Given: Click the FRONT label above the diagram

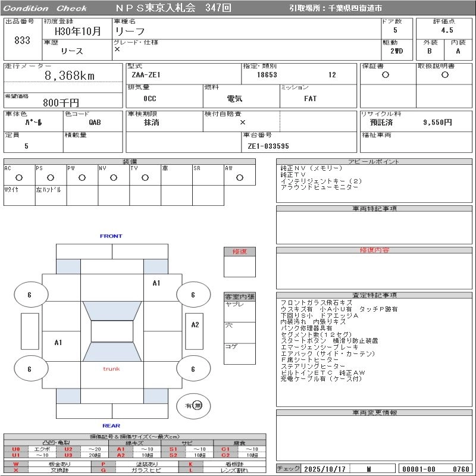Looking at the screenshot, I should coord(111,236).
